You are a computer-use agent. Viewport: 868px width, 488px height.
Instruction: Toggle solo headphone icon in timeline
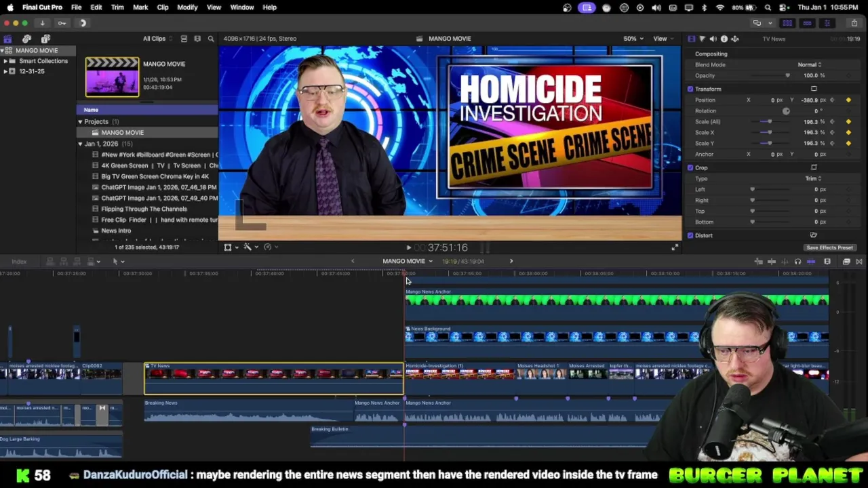pos(797,262)
